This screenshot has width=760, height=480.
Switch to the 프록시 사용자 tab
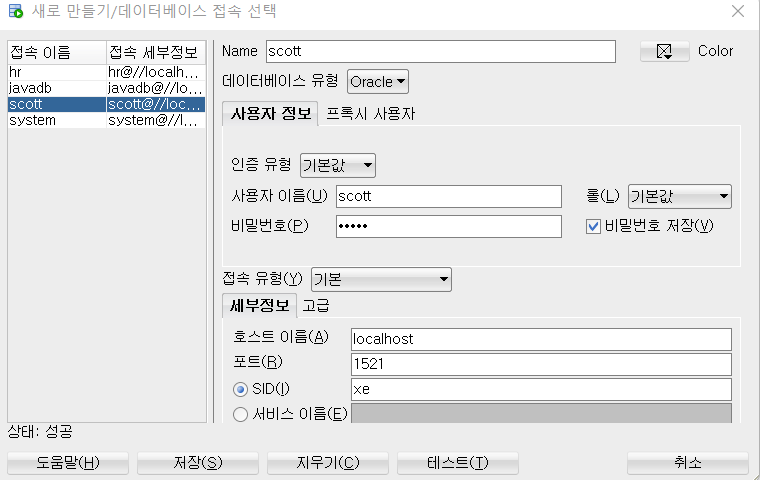pos(370,113)
